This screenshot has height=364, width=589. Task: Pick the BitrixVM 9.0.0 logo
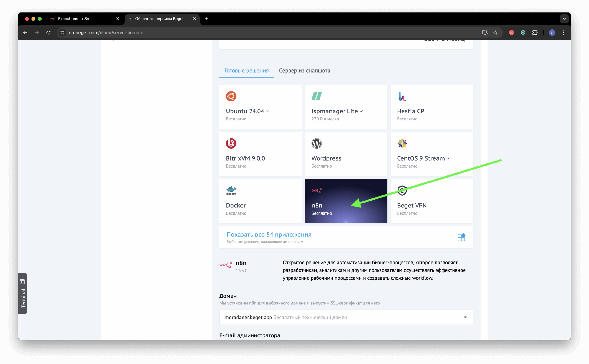(x=231, y=143)
